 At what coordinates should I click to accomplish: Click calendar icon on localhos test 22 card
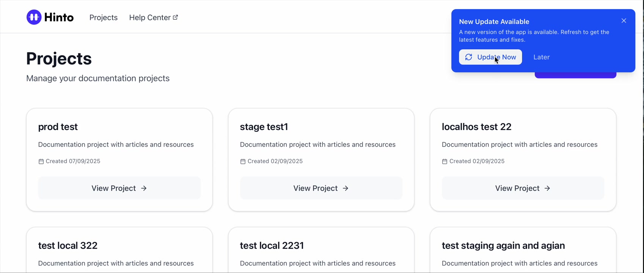(x=445, y=162)
